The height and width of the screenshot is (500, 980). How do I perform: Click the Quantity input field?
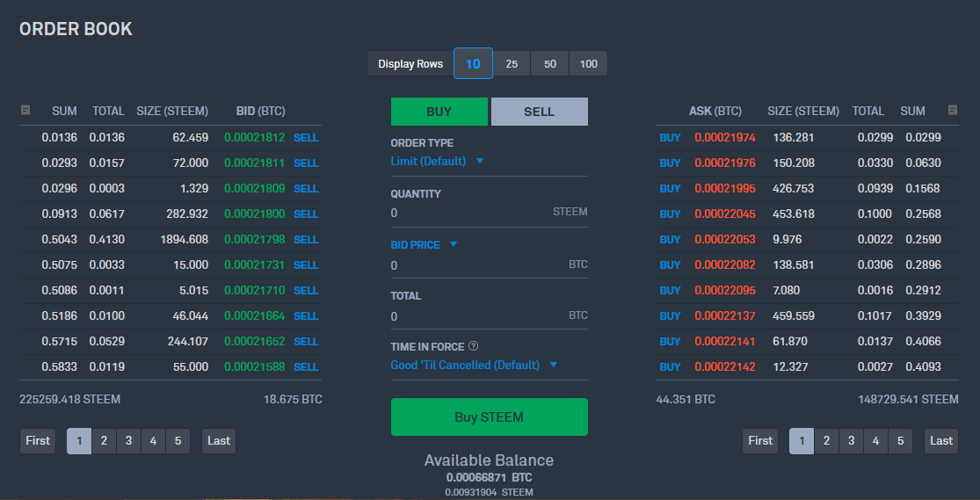pyautogui.click(x=490, y=213)
